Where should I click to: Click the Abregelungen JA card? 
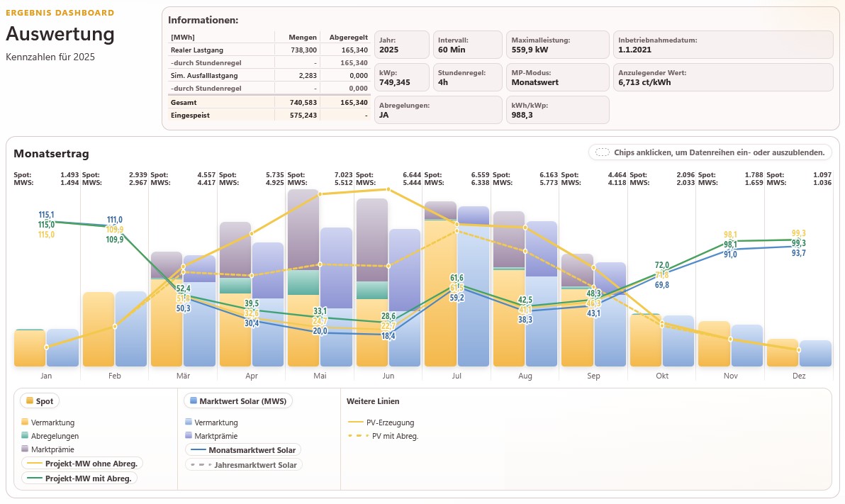[x=438, y=110]
